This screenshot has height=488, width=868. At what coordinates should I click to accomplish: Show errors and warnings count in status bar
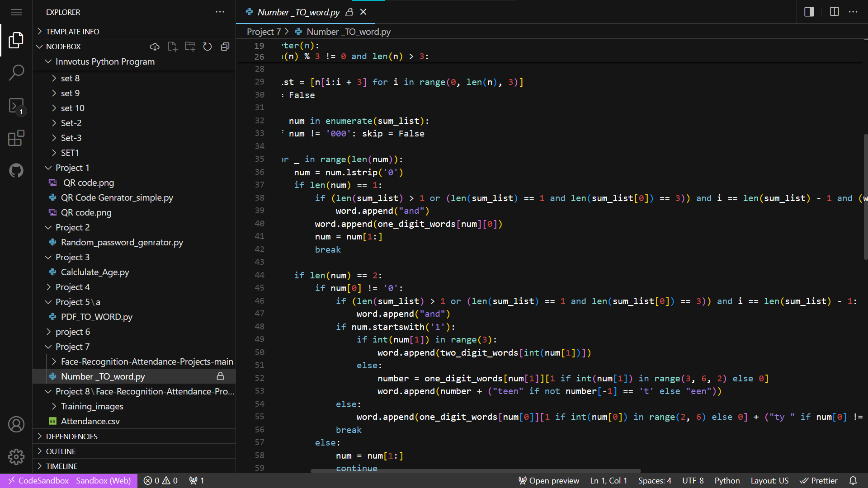[160, 481]
